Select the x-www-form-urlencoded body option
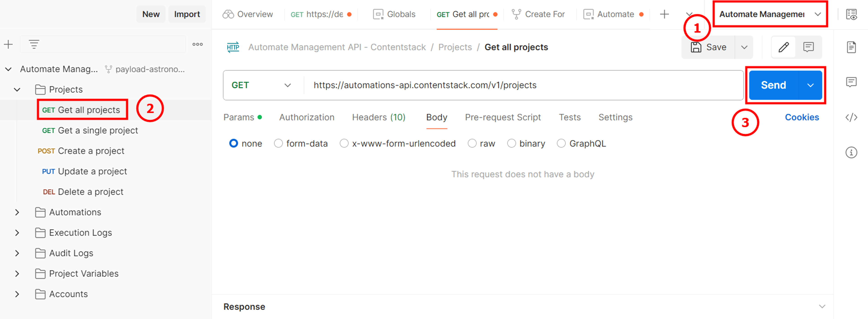 [344, 143]
